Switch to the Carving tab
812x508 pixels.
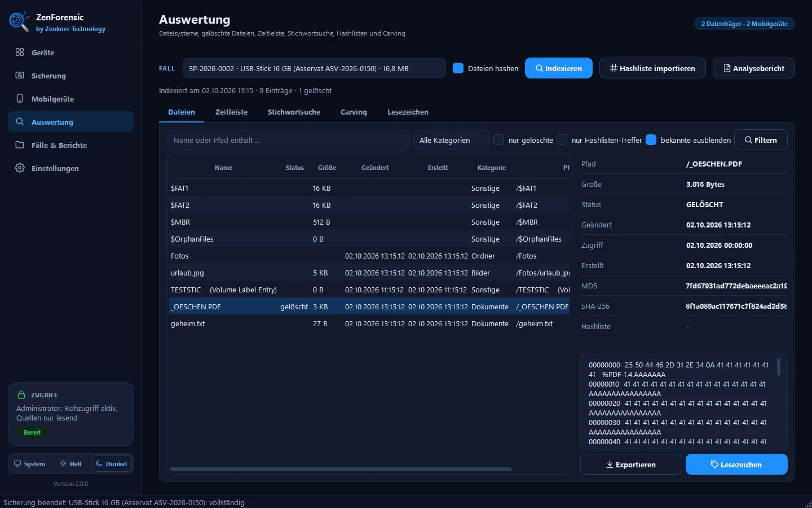pyautogui.click(x=354, y=112)
